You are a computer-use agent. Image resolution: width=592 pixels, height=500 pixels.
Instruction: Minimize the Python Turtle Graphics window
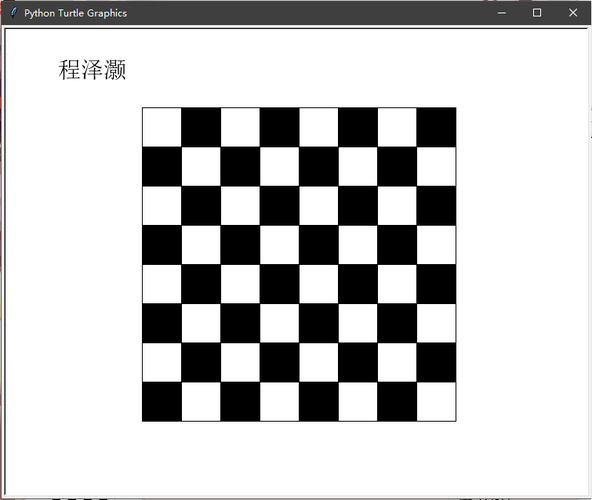click(502, 13)
